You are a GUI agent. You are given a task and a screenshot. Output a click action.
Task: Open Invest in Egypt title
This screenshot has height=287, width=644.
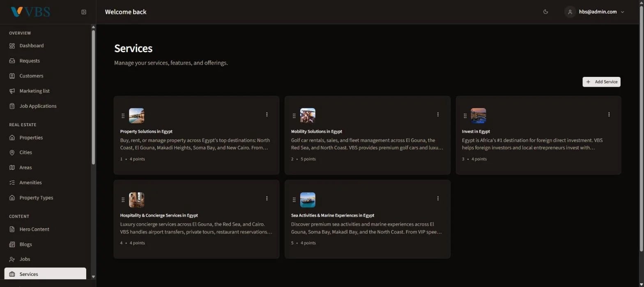point(476,132)
